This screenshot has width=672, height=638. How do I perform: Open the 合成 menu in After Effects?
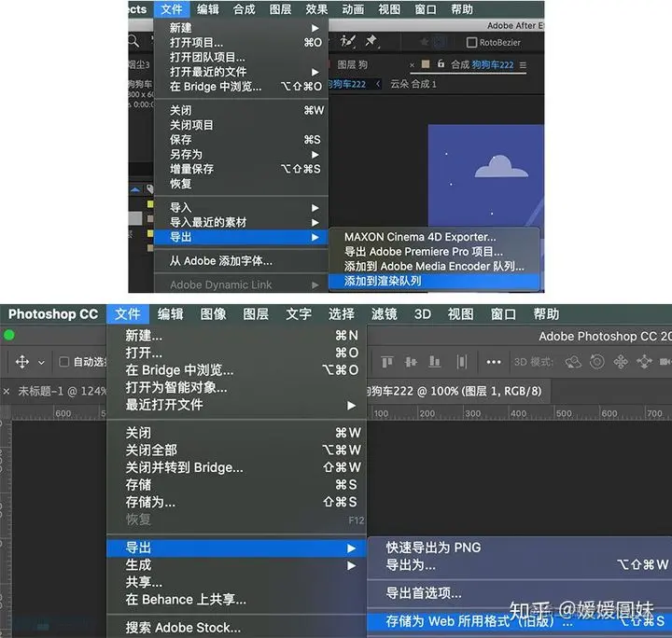click(x=244, y=9)
